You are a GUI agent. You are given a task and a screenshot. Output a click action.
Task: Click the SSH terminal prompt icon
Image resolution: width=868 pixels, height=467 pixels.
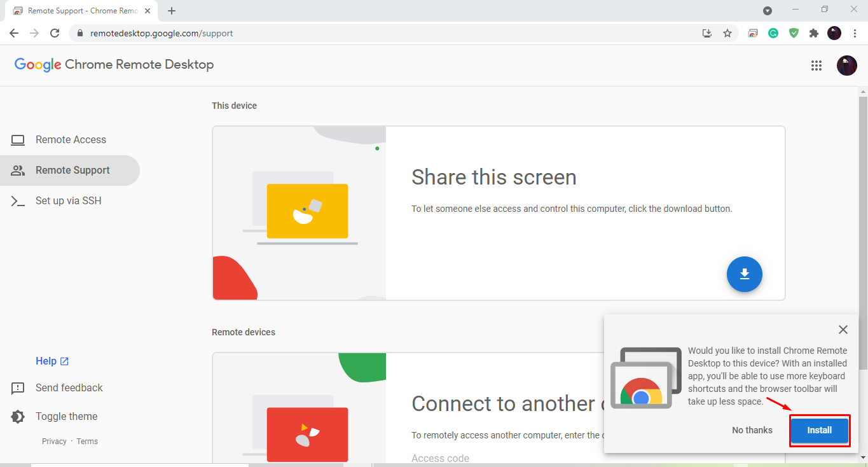click(18, 201)
